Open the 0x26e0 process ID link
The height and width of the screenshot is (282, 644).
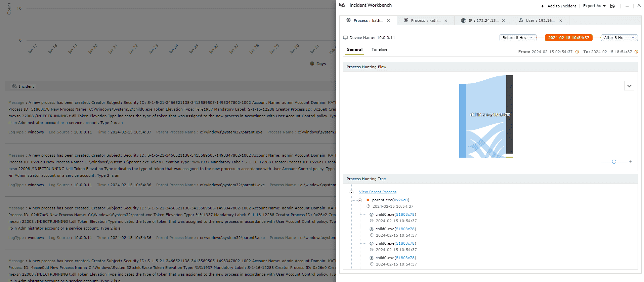point(400,200)
